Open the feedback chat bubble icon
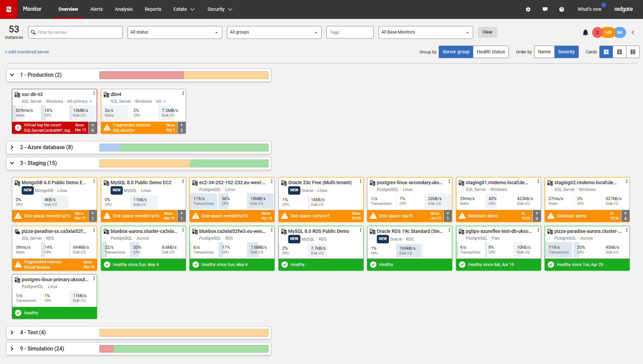The height and width of the screenshot is (364, 643). [x=545, y=9]
